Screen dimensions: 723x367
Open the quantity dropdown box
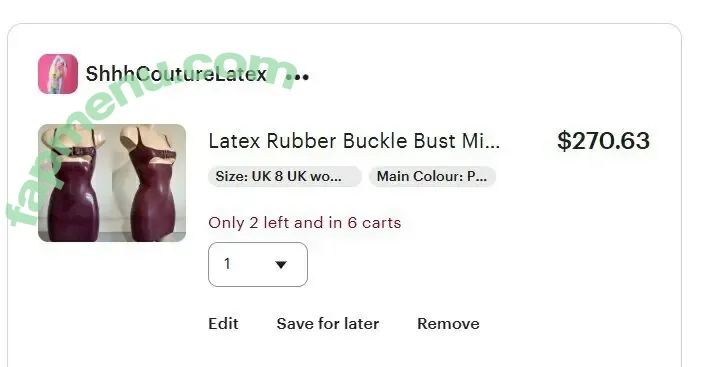click(258, 264)
